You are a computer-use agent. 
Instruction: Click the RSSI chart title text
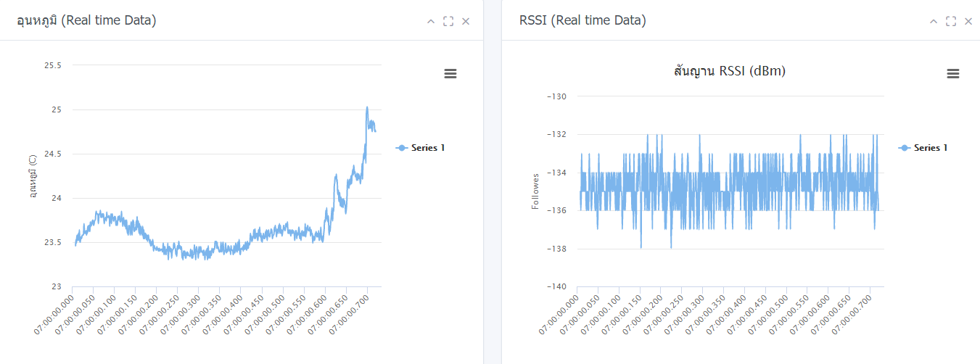click(730, 71)
